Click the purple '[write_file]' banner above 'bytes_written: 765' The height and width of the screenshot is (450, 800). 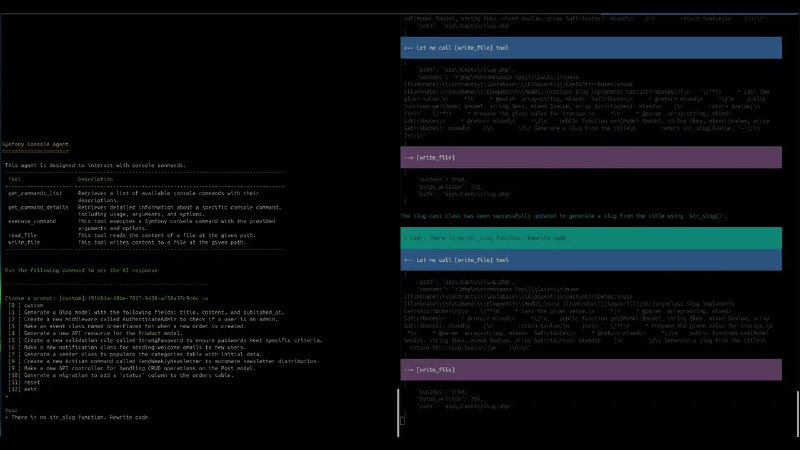pos(591,370)
